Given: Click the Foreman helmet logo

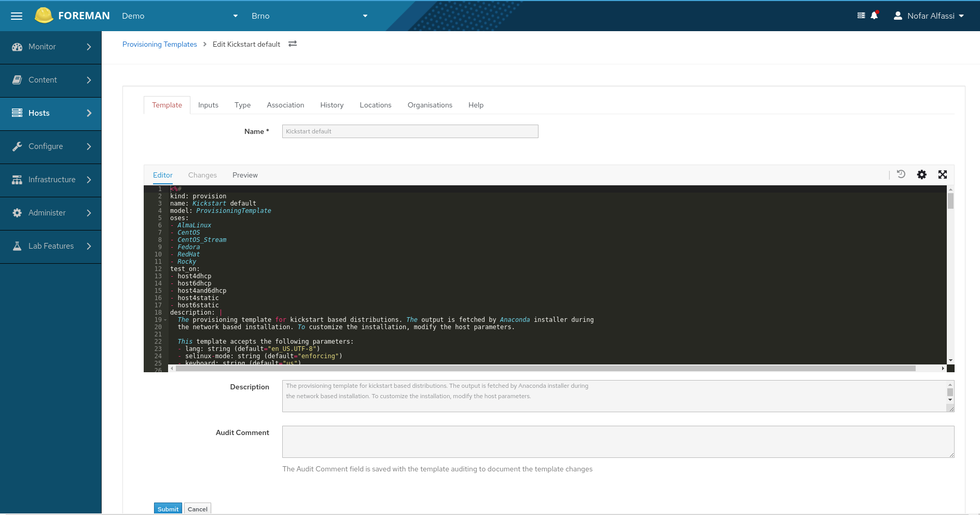Looking at the screenshot, I should click(x=45, y=15).
